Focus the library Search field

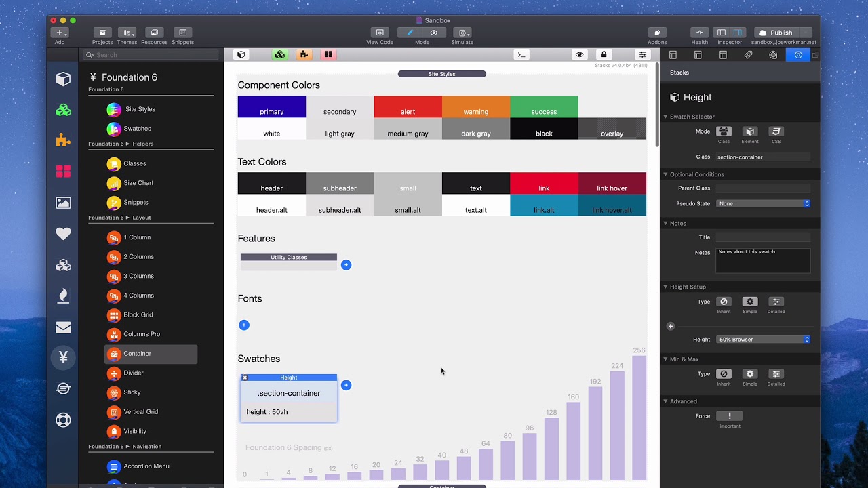click(151, 55)
